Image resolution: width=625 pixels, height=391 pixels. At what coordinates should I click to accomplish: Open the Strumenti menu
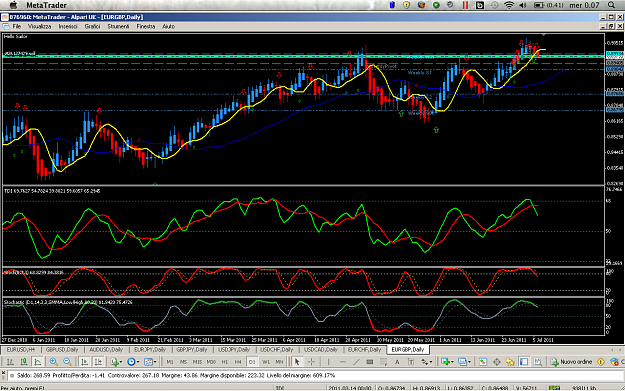tap(118, 26)
